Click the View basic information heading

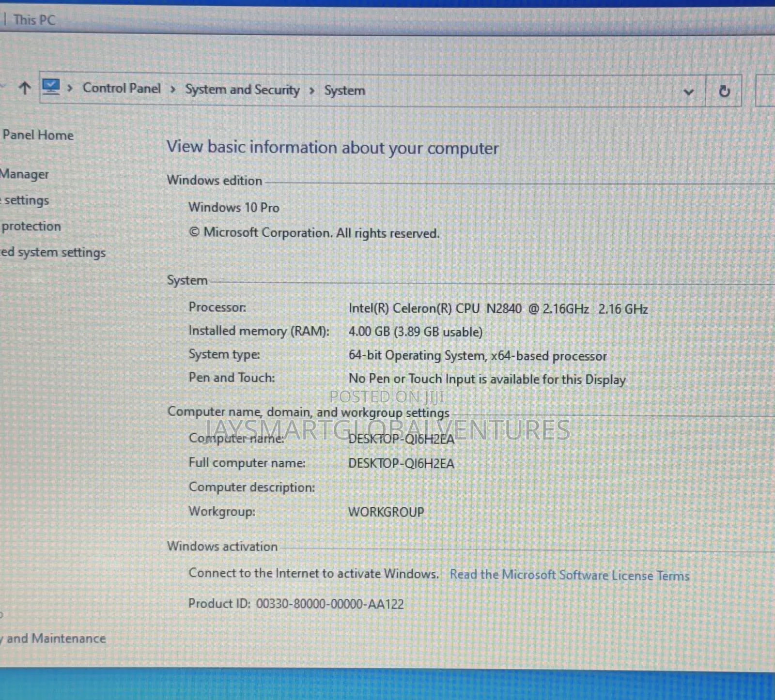coord(333,147)
